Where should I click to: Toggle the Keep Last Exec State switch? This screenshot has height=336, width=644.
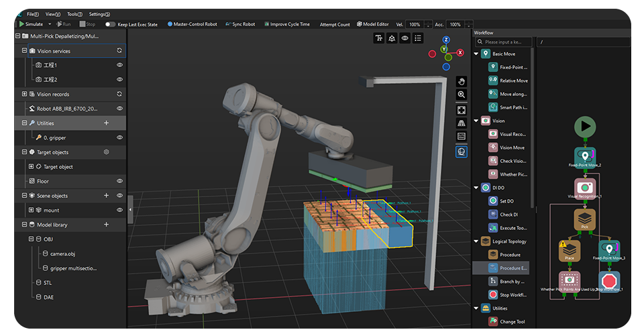coord(110,25)
